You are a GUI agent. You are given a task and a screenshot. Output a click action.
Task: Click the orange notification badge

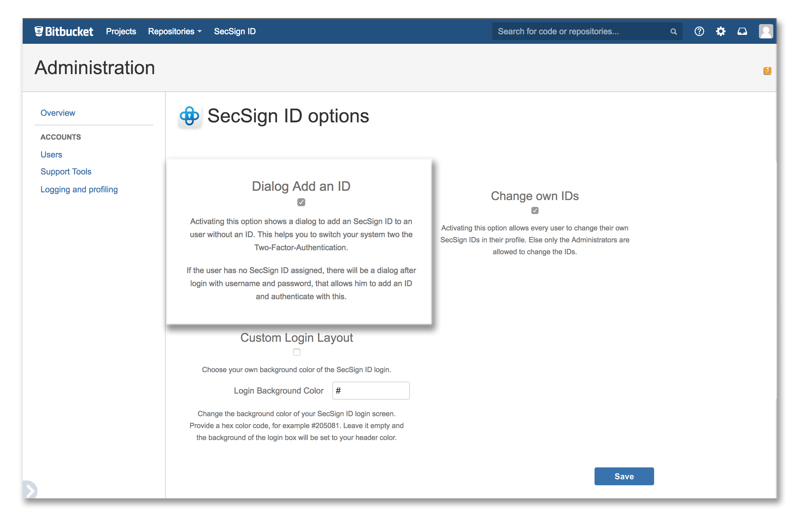[x=768, y=70]
